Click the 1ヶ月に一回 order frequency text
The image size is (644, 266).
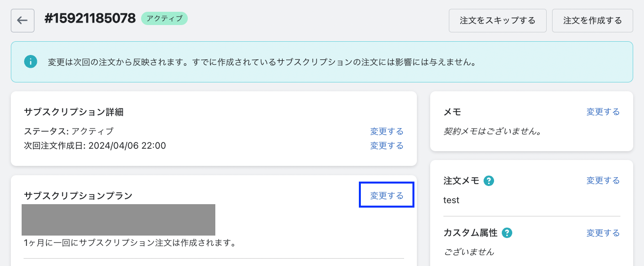[x=129, y=242]
